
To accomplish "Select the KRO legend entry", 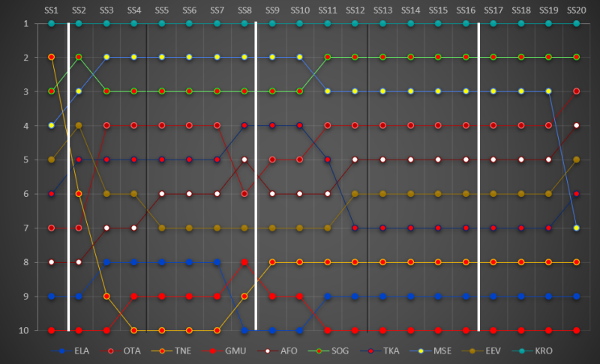I will [532, 351].
